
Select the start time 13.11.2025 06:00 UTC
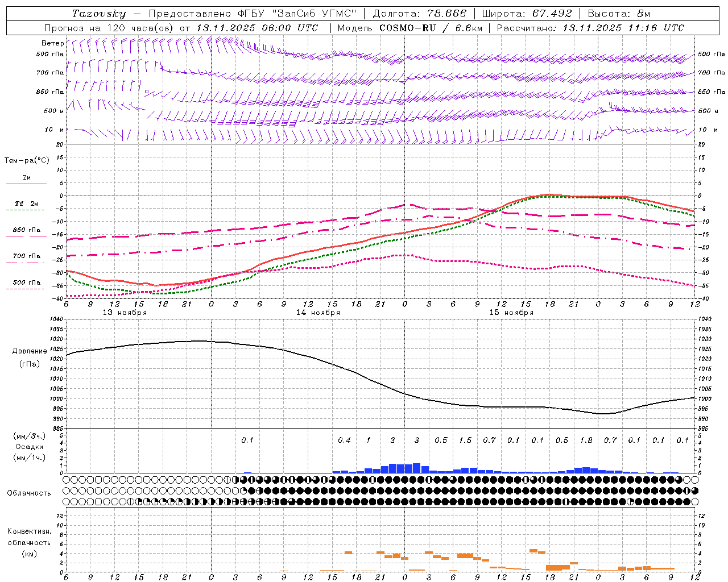(257, 28)
